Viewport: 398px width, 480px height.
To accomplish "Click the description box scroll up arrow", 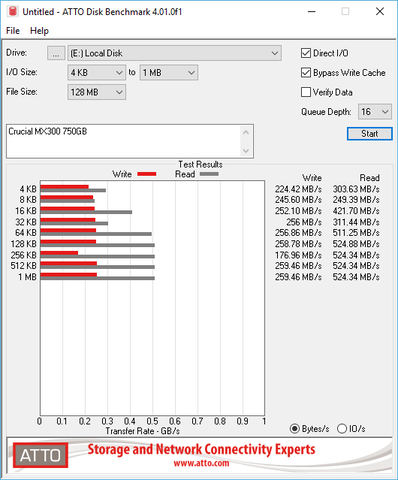I will [x=246, y=132].
